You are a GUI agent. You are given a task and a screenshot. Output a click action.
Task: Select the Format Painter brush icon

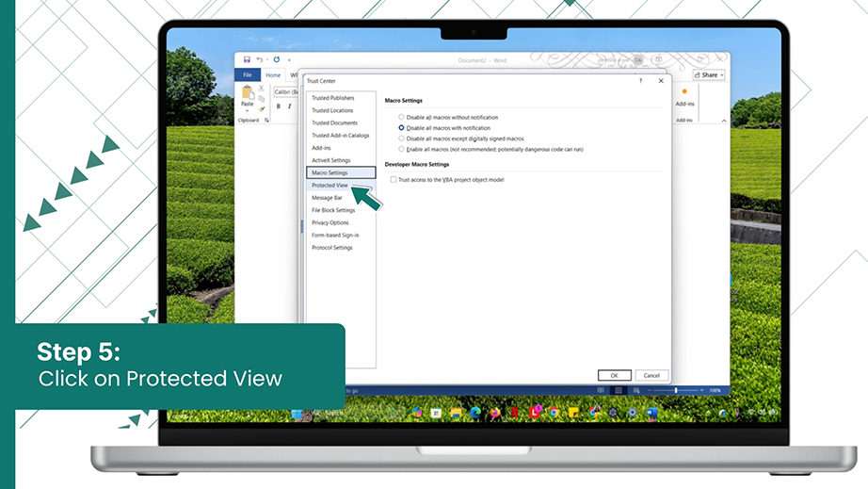pos(262,108)
